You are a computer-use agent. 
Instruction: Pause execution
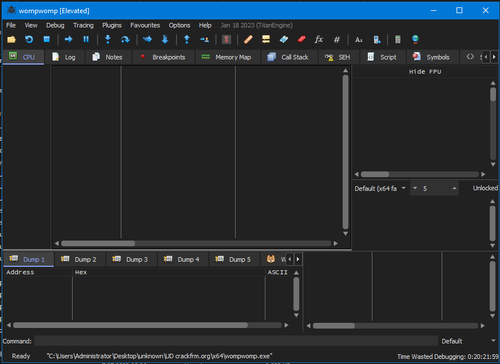click(86, 39)
